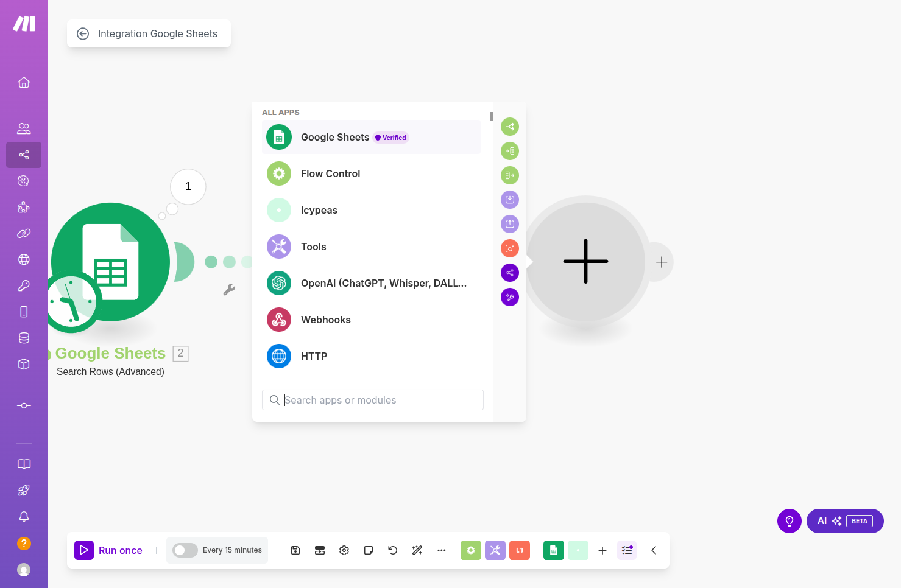
Task: Open the Notifications bell icon
Action: (x=24, y=516)
